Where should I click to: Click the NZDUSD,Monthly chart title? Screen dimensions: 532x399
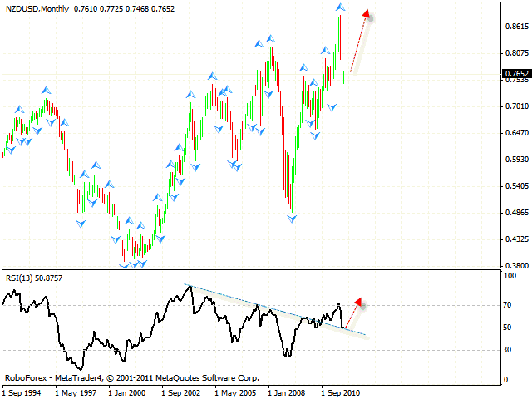coord(39,7)
